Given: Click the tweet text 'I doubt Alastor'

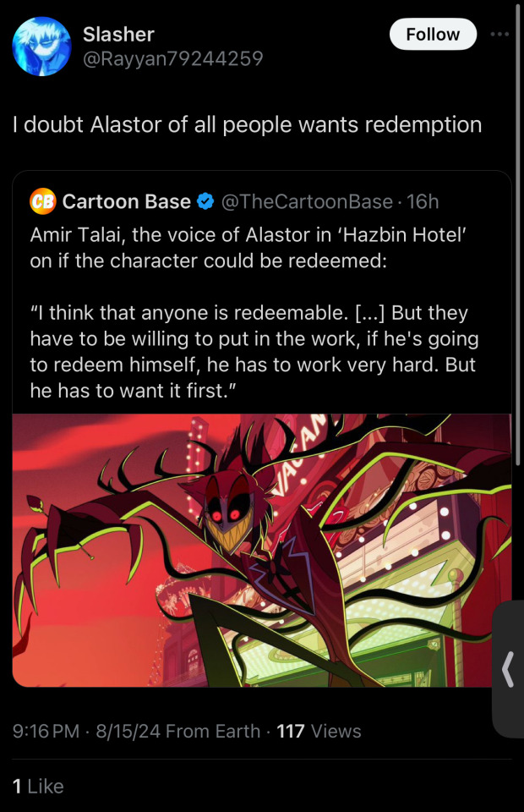Looking at the screenshot, I should pos(248,124).
